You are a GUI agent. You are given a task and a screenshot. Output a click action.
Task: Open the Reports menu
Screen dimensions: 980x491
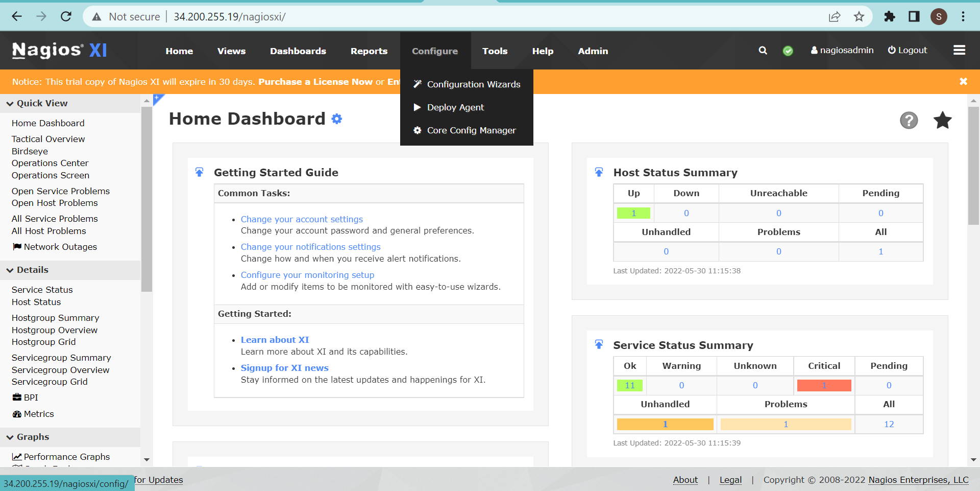pyautogui.click(x=369, y=51)
